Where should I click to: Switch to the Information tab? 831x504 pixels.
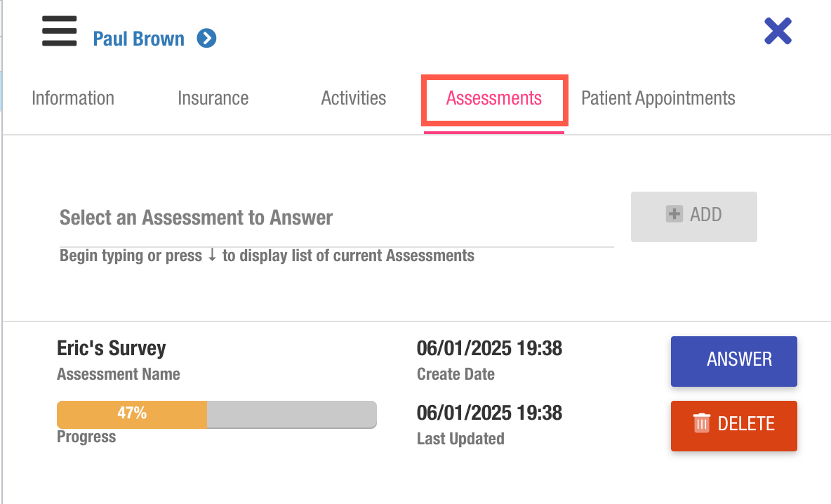(73, 98)
